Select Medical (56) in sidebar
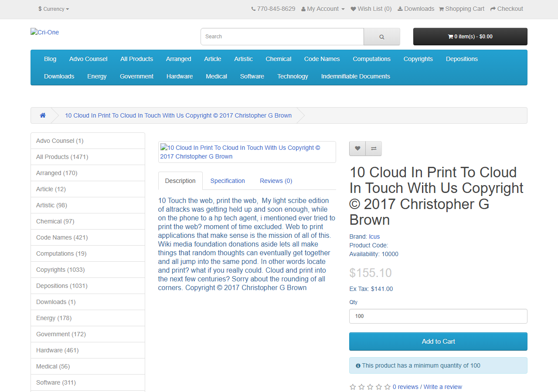Viewport: 558px width, 392px height. click(88, 366)
